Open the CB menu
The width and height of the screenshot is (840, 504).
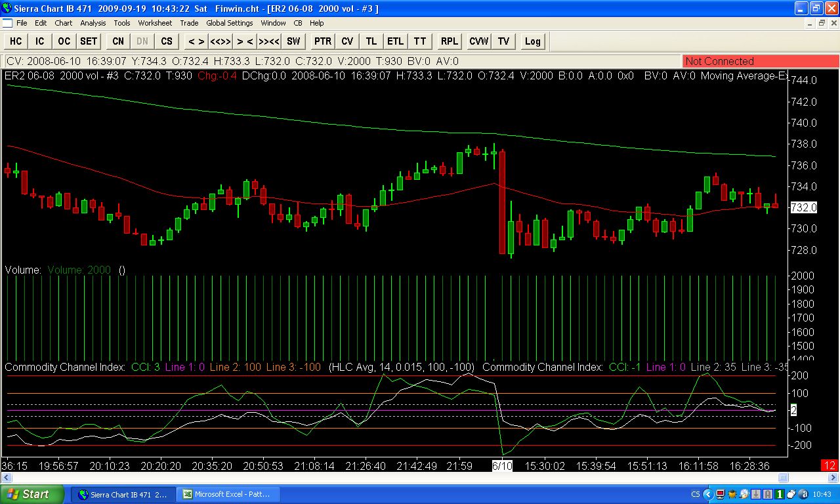point(298,23)
